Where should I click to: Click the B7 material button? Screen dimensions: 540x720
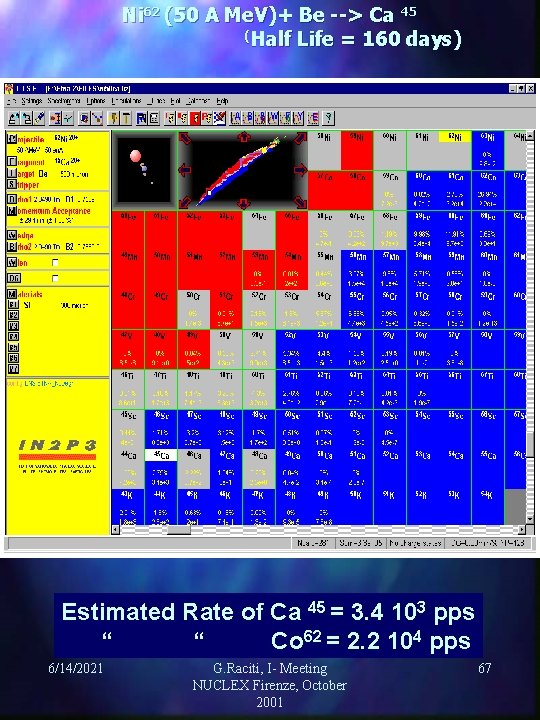pos(13,368)
